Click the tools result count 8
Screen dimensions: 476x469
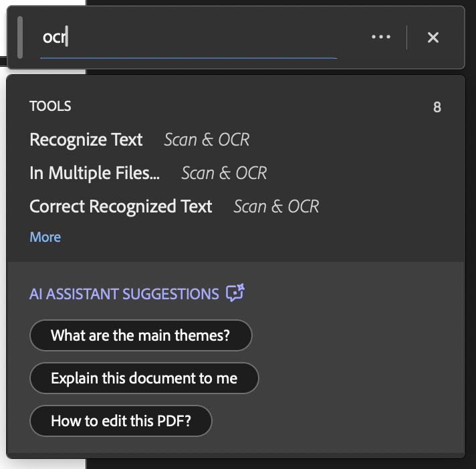pos(437,107)
